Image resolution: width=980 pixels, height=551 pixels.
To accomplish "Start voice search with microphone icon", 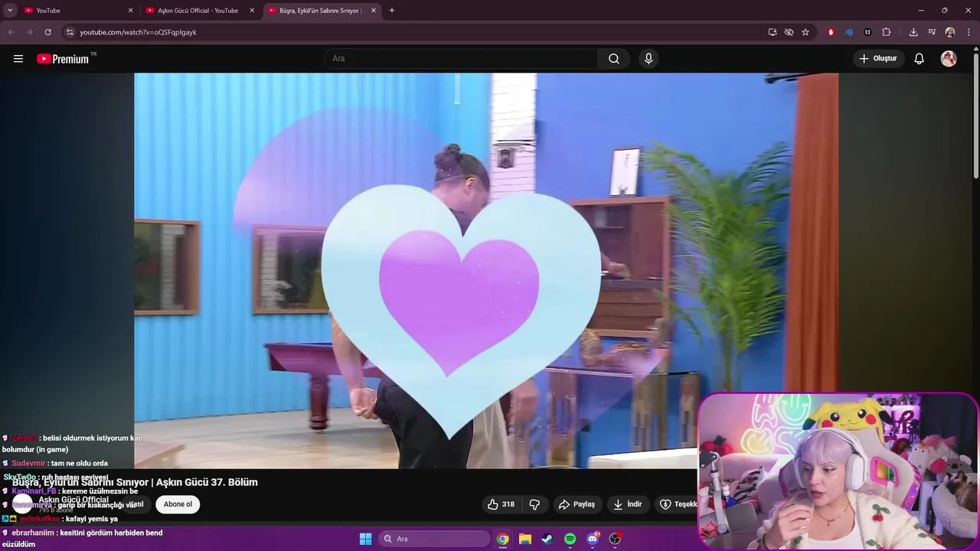I will point(648,59).
